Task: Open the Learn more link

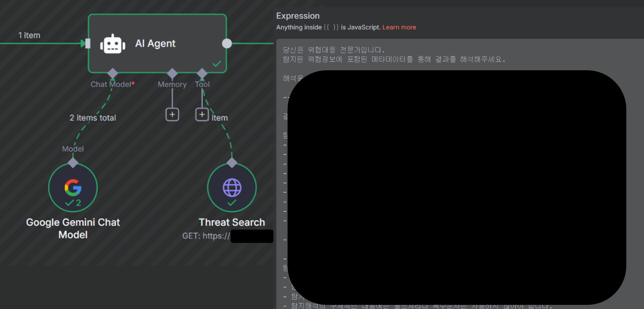Action: coord(399,27)
